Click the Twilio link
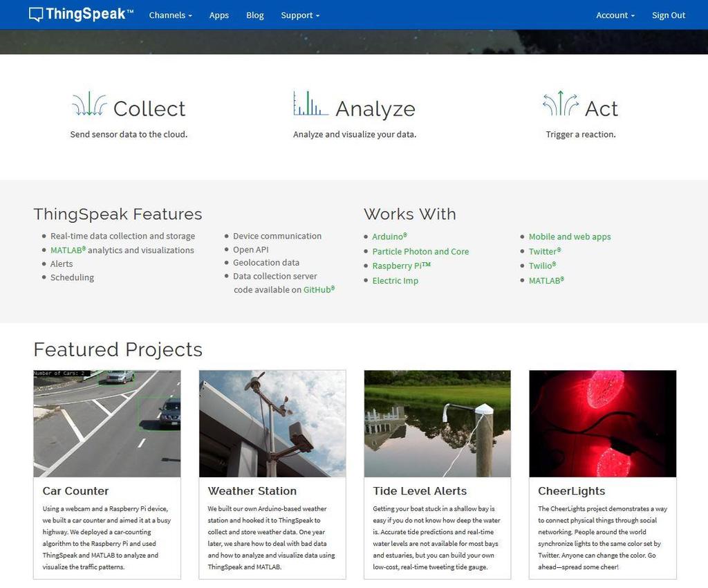708x588 pixels. [x=542, y=266]
